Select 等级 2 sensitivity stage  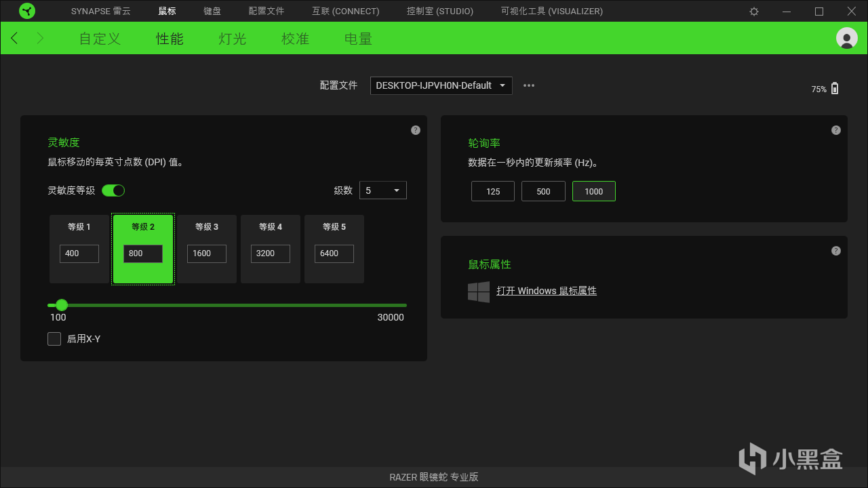point(143,249)
